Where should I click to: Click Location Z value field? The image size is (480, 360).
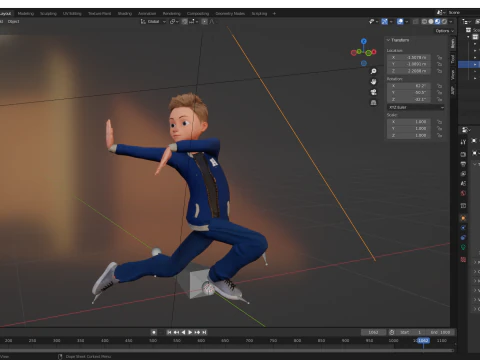tap(409, 71)
